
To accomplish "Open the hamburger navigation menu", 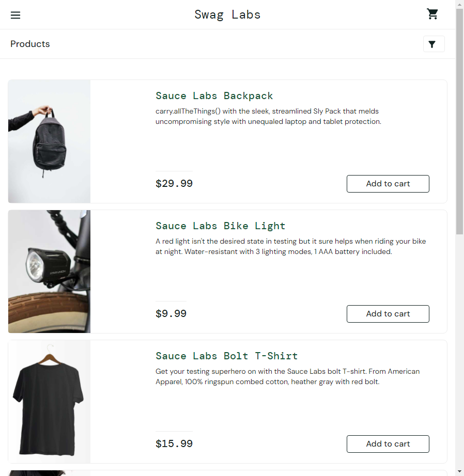I will pyautogui.click(x=16, y=15).
